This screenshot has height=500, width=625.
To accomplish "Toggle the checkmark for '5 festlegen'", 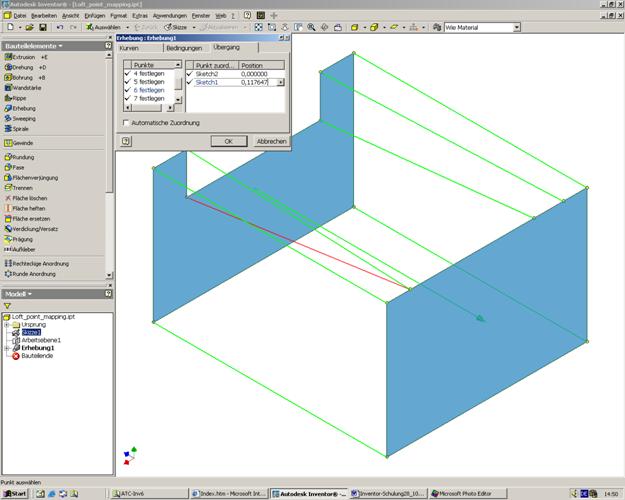I will coord(128,82).
